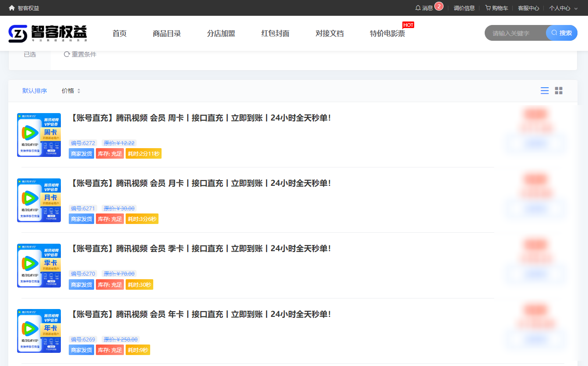588x366 pixels.
Task: Open the 红包封面 page
Action: tap(275, 33)
